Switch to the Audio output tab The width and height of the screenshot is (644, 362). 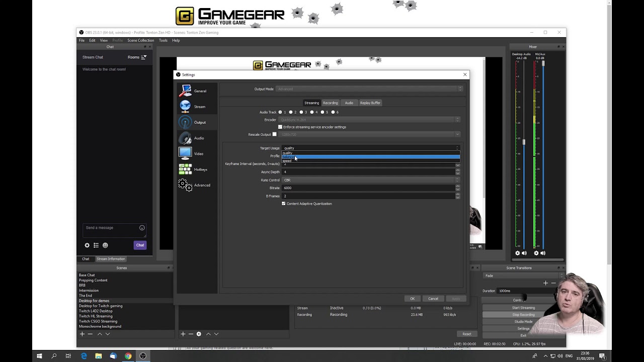click(x=349, y=103)
